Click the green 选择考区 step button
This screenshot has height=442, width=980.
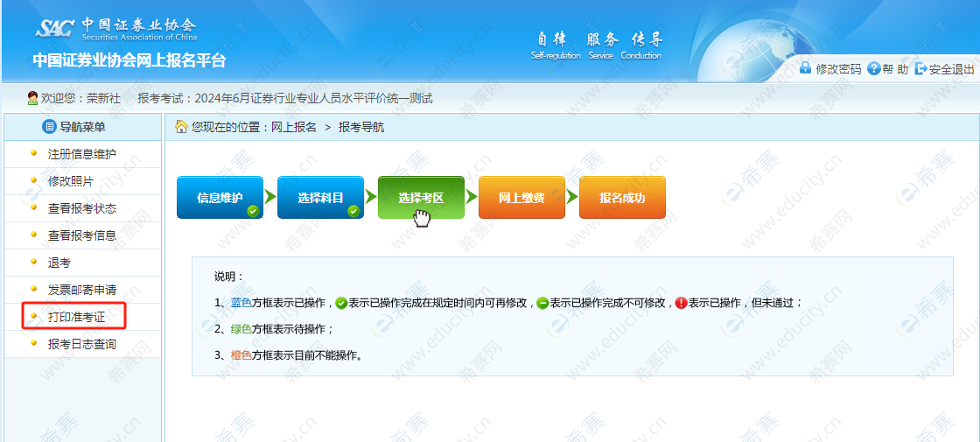(421, 198)
